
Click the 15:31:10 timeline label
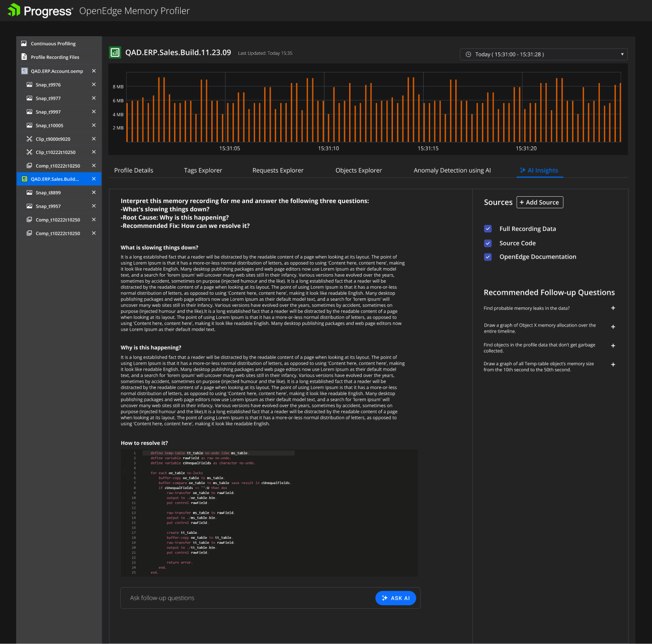pos(329,148)
